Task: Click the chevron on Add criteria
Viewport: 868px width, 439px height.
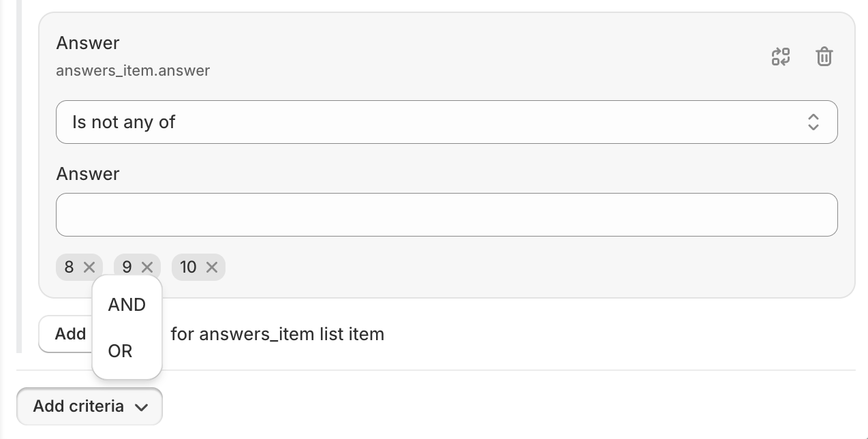Action: 142,407
